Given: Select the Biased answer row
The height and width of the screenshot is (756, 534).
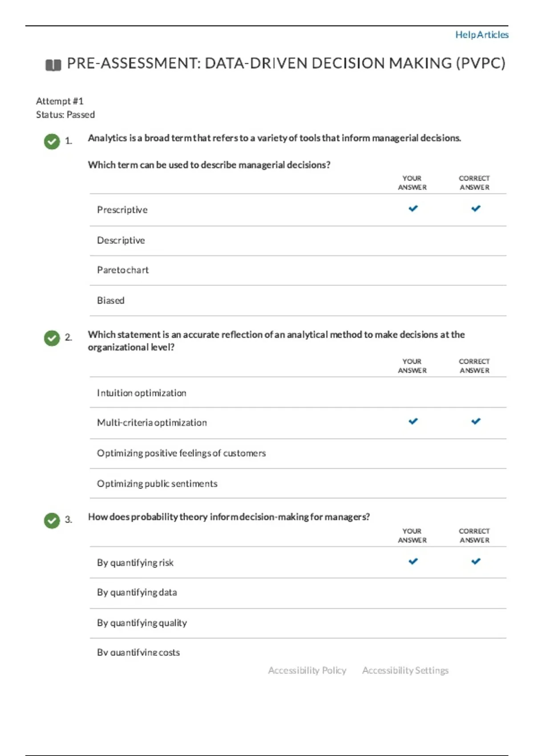Looking at the screenshot, I should 111,300.
